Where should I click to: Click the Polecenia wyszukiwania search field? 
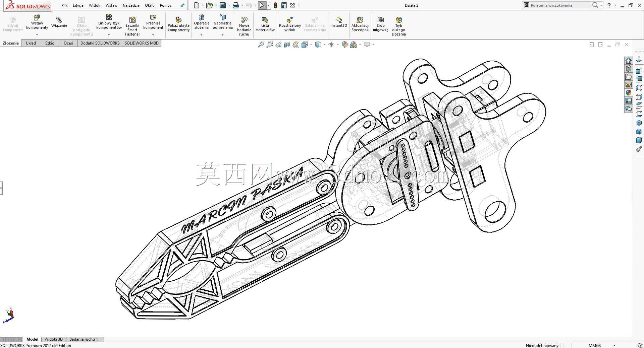coord(560,5)
